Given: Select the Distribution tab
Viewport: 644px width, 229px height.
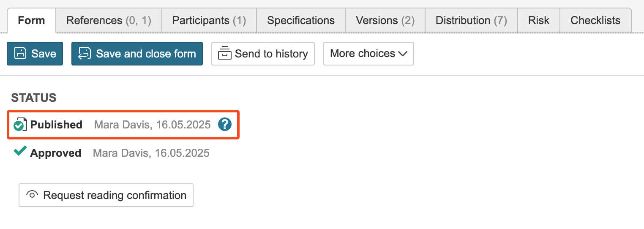Looking at the screenshot, I should [x=471, y=20].
